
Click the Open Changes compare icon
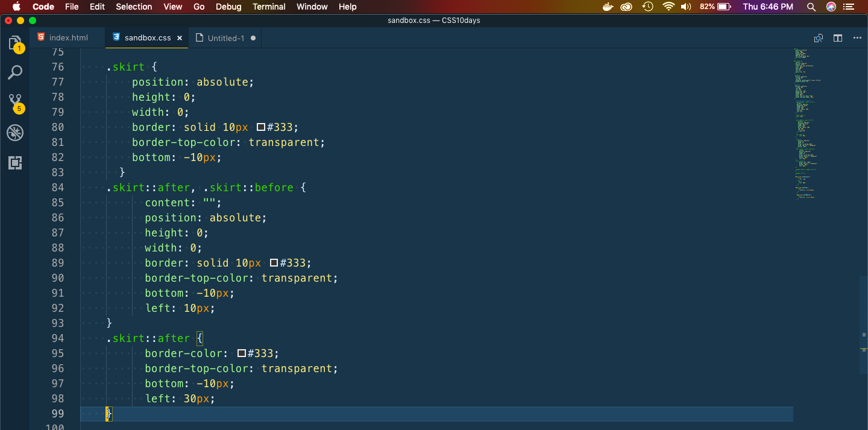click(x=819, y=38)
